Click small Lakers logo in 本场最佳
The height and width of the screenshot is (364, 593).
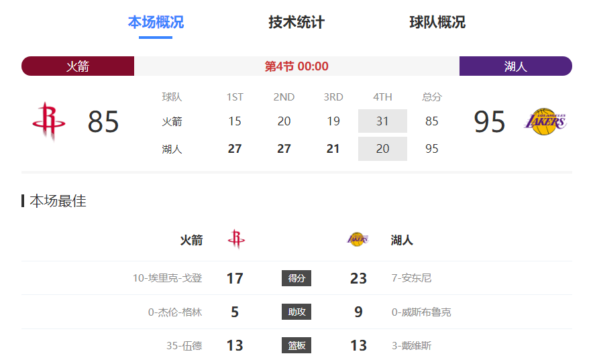point(358,239)
